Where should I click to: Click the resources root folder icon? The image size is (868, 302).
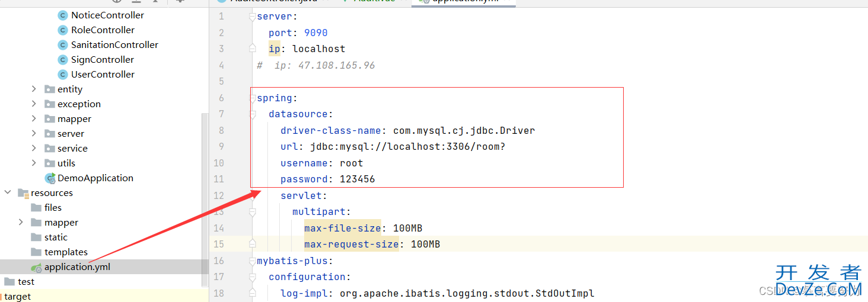(23, 192)
